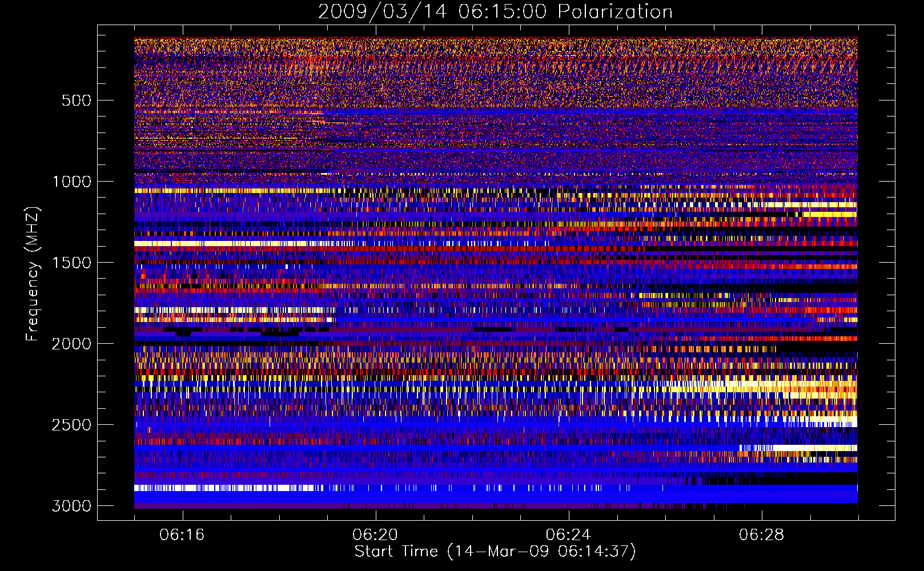Screen dimensions: 924x571
Task: Click the 'Start Time (14-Mar-09 06:14:37)' axis label
Action: (x=495, y=552)
